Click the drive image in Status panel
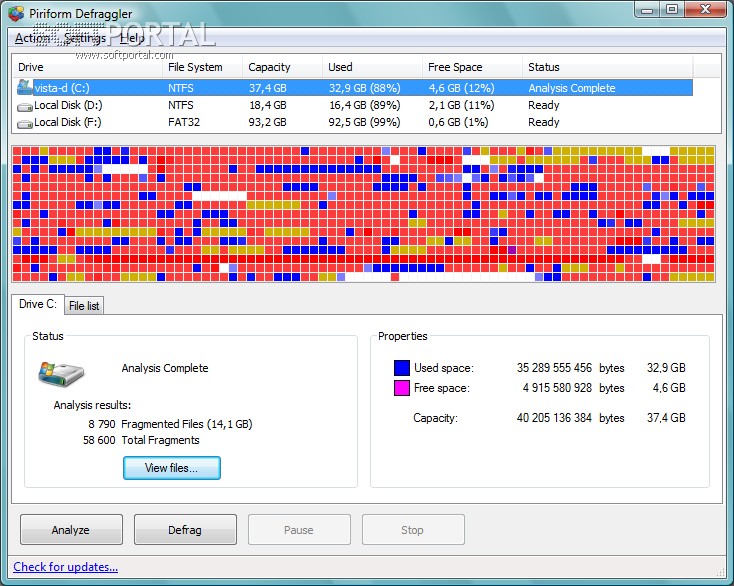The image size is (734, 586). pos(61,374)
